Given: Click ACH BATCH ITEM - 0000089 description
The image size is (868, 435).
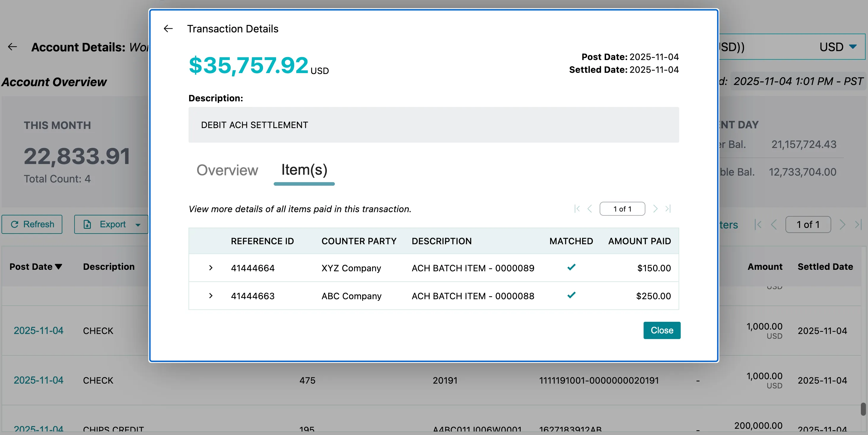Looking at the screenshot, I should click(x=473, y=268).
